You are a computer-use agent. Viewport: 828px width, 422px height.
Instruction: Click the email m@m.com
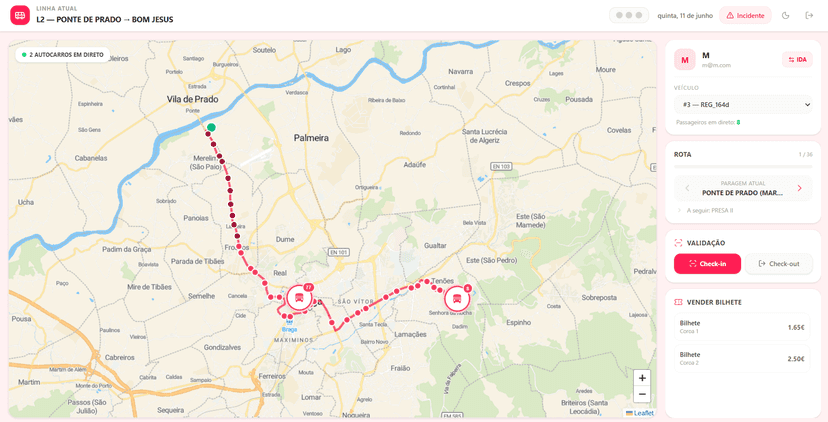coord(716,65)
